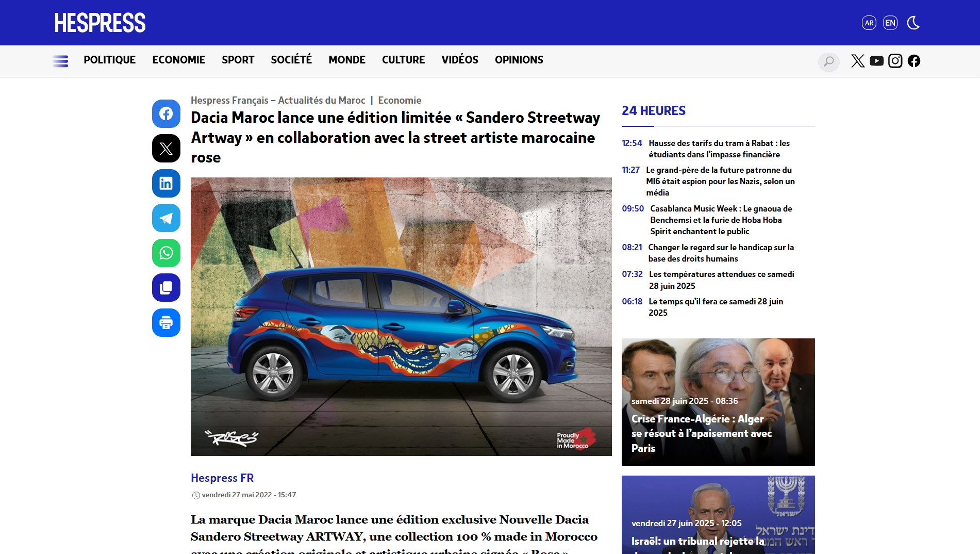Switch to English version via EN icon

click(x=890, y=23)
